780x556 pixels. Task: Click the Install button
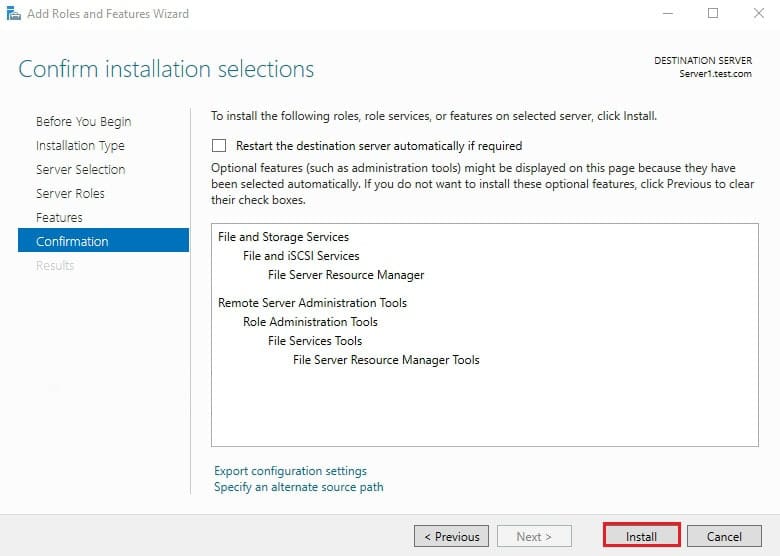coord(641,536)
